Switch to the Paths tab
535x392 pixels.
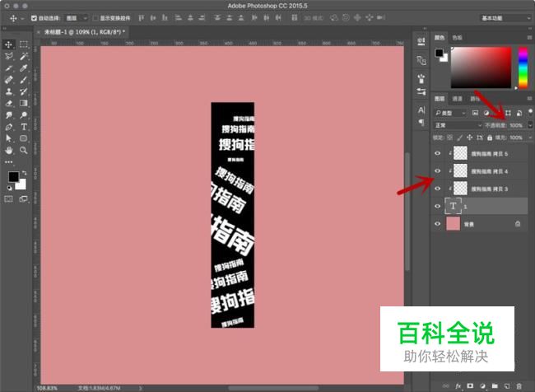475,99
